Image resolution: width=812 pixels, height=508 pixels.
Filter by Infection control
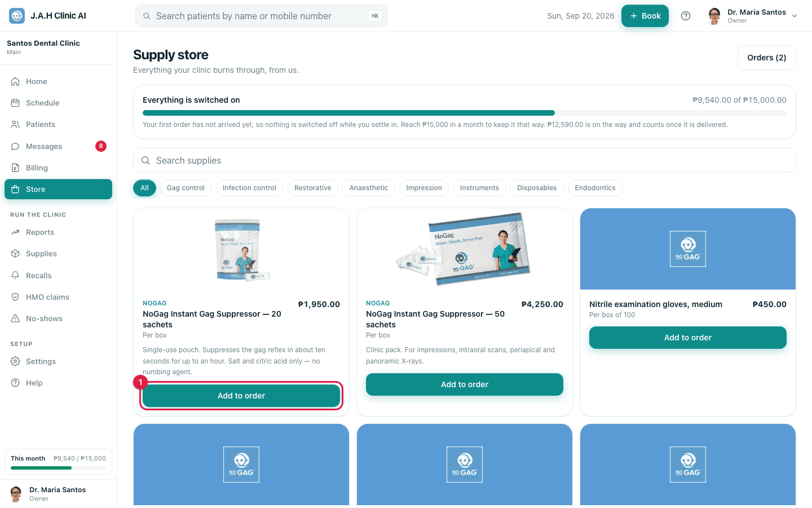(x=249, y=188)
